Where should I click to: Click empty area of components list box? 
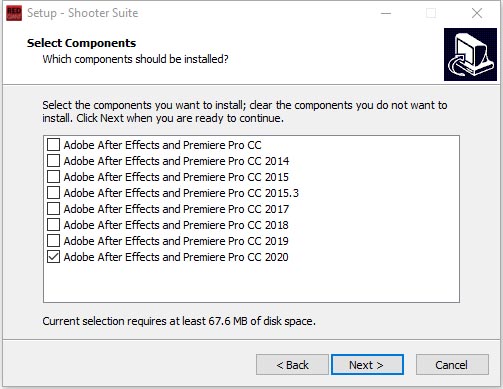coord(251,283)
